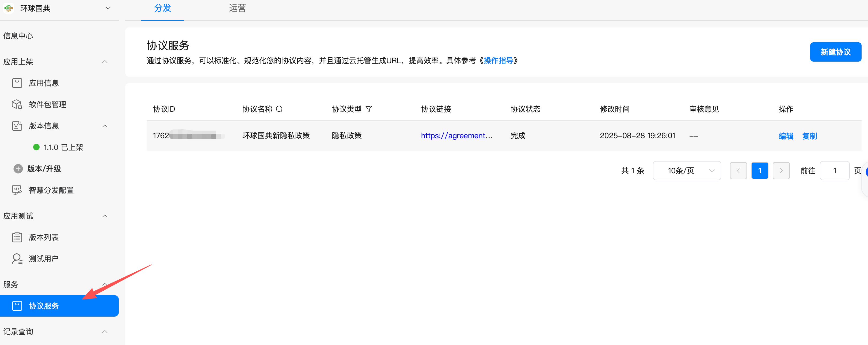Open 智慧分发配置 via its icon
The height and width of the screenshot is (345, 868).
17,190
